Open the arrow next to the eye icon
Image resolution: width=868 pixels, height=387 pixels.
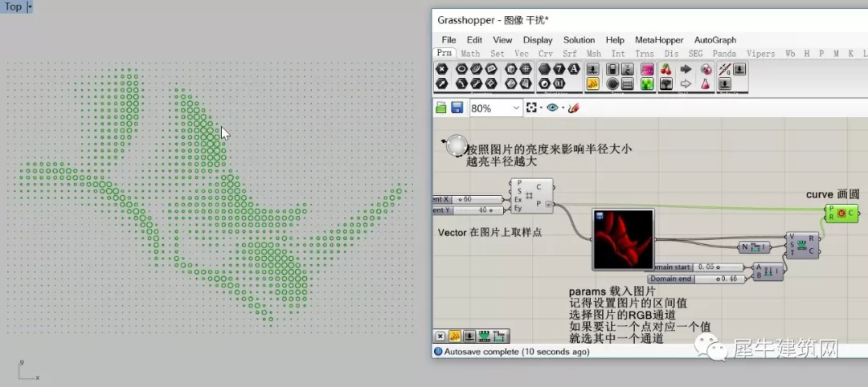tap(563, 108)
